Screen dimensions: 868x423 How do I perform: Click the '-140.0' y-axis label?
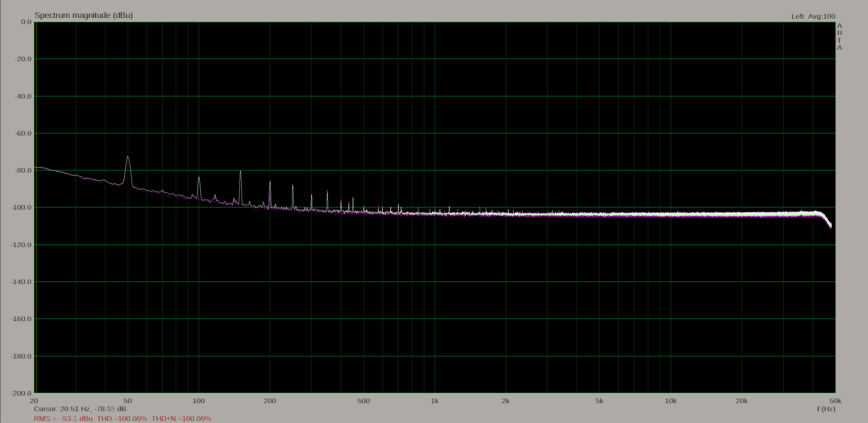(21, 282)
